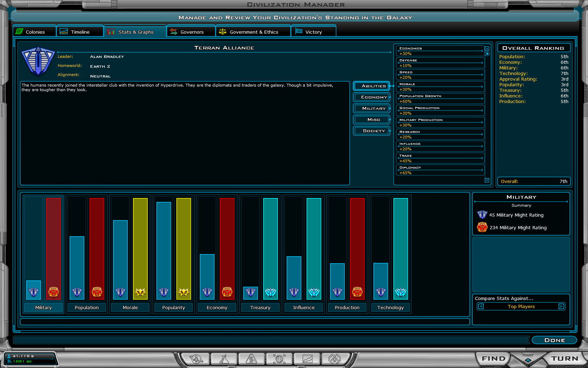Click right arrow next to Top Players
The width and height of the screenshot is (588, 368).
[x=561, y=306]
